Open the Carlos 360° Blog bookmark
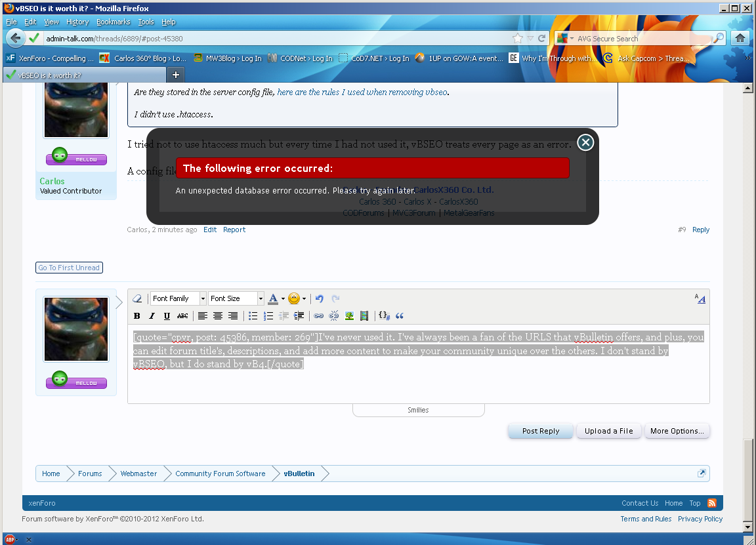 pyautogui.click(x=143, y=58)
